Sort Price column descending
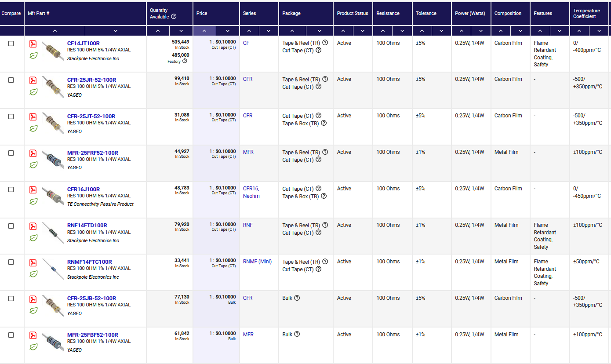The image size is (611, 364). pyautogui.click(x=228, y=31)
